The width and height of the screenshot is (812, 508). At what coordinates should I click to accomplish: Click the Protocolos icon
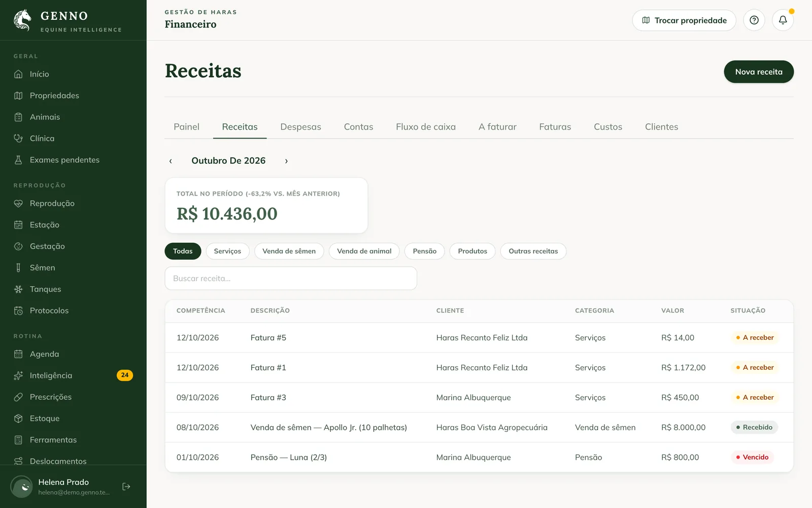(x=18, y=310)
